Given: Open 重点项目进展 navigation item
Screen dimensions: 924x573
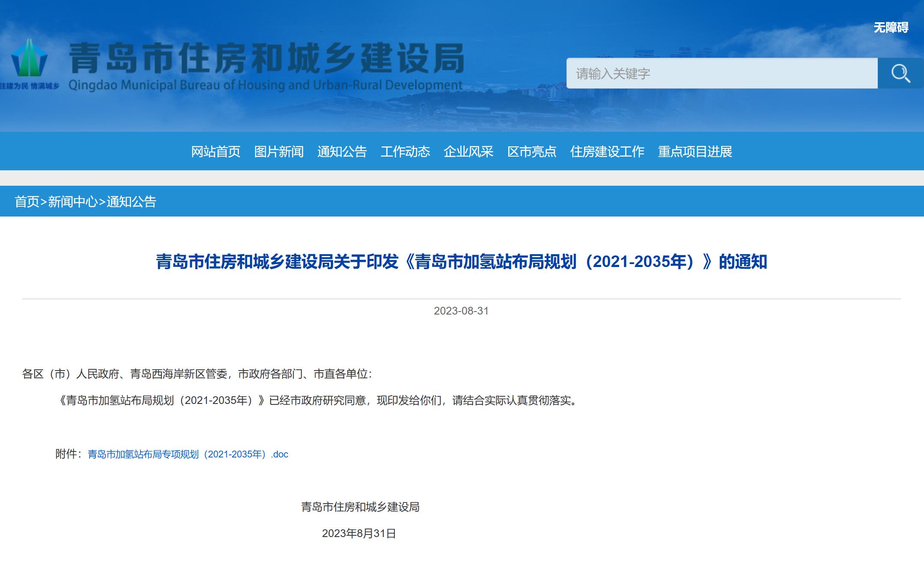Looking at the screenshot, I should (x=695, y=151).
